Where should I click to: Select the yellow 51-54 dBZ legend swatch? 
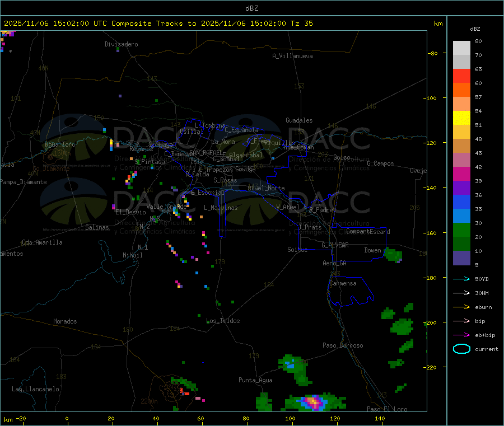click(x=461, y=118)
